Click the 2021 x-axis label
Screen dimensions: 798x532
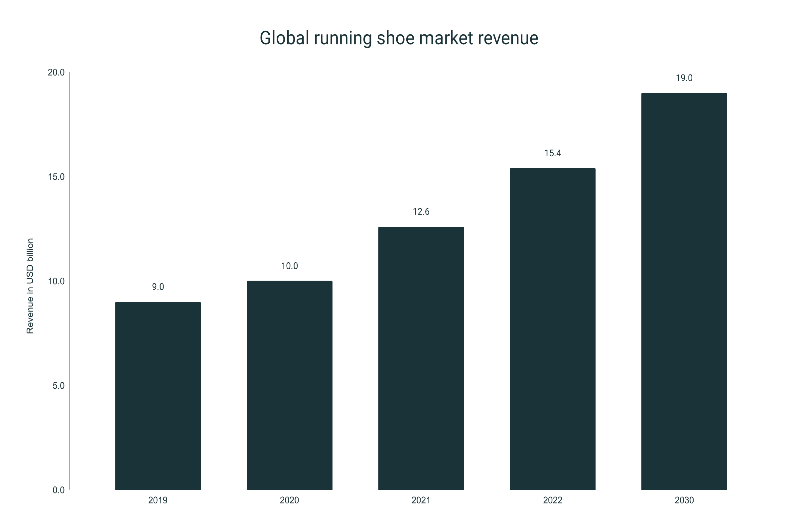click(x=421, y=500)
